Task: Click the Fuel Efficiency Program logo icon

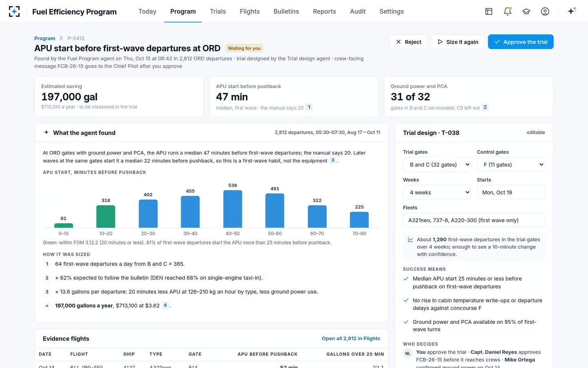Action: (x=14, y=11)
